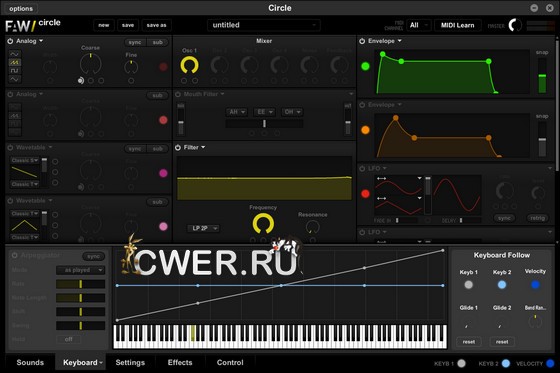Click the KEYB 1 dot in the bottom bar

(x=461, y=363)
